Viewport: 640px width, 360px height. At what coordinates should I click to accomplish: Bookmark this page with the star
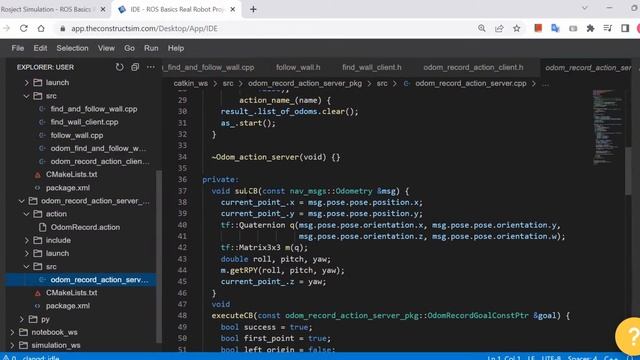pyautogui.click(x=517, y=28)
